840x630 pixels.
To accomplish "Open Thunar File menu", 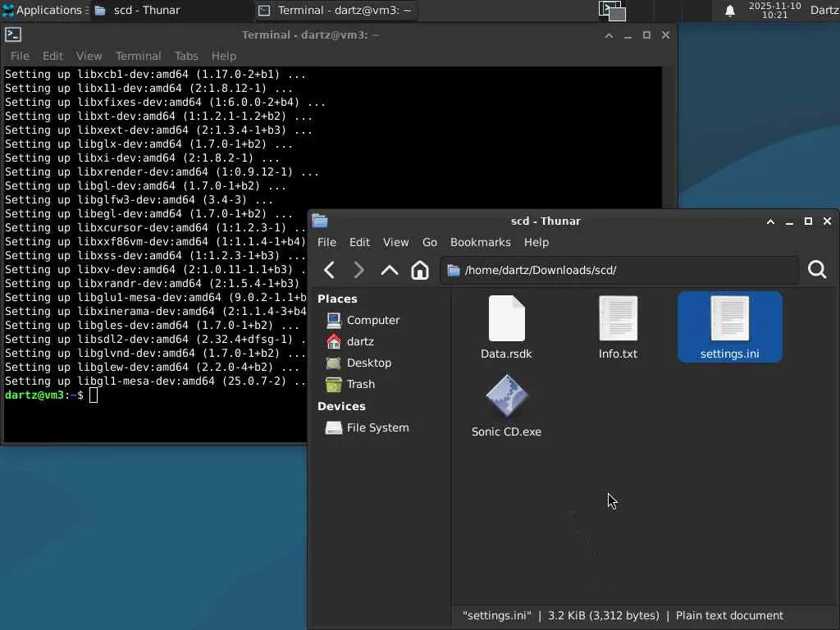I will click(x=326, y=242).
